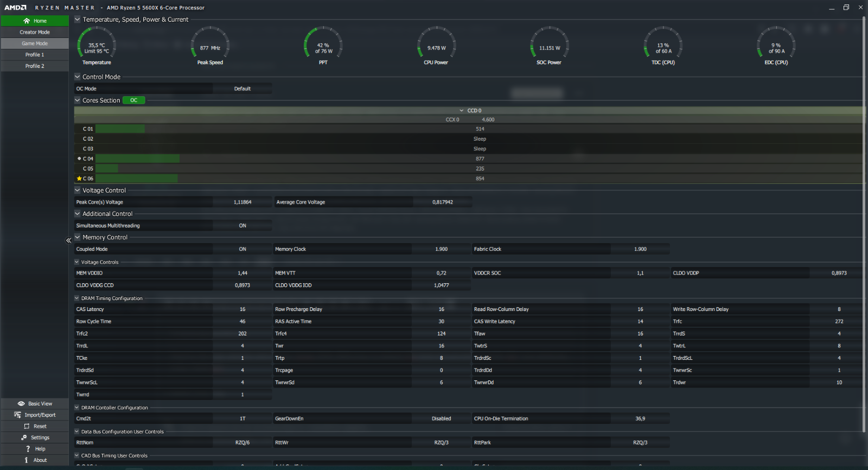Open Help
The width and height of the screenshot is (868, 470).
coord(35,449)
